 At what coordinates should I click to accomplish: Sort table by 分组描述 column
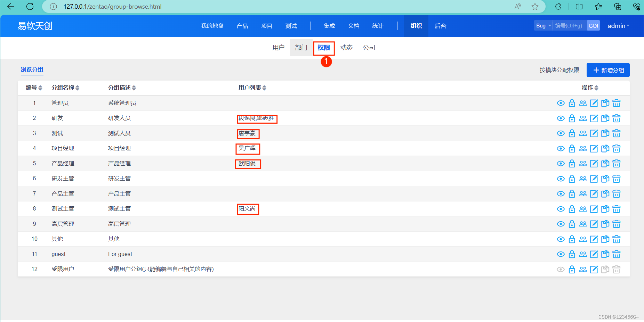[x=122, y=88]
